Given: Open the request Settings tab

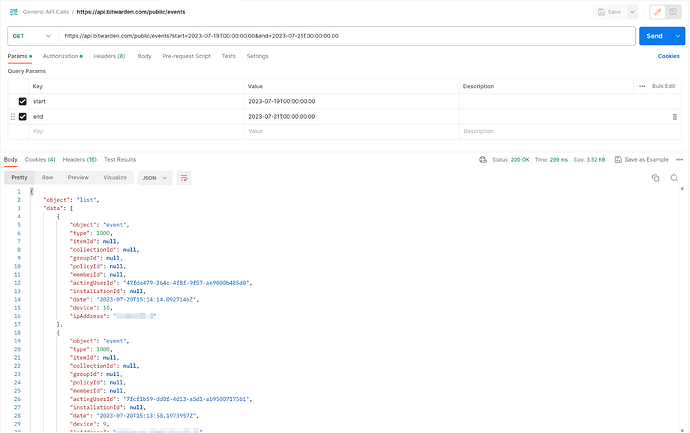Looking at the screenshot, I should click(x=257, y=56).
